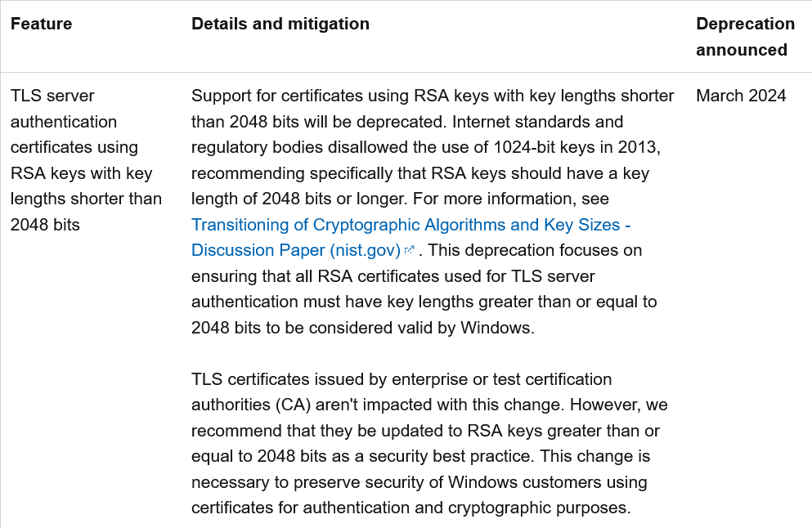
Task: Click the Feature column header
Action: click(42, 24)
